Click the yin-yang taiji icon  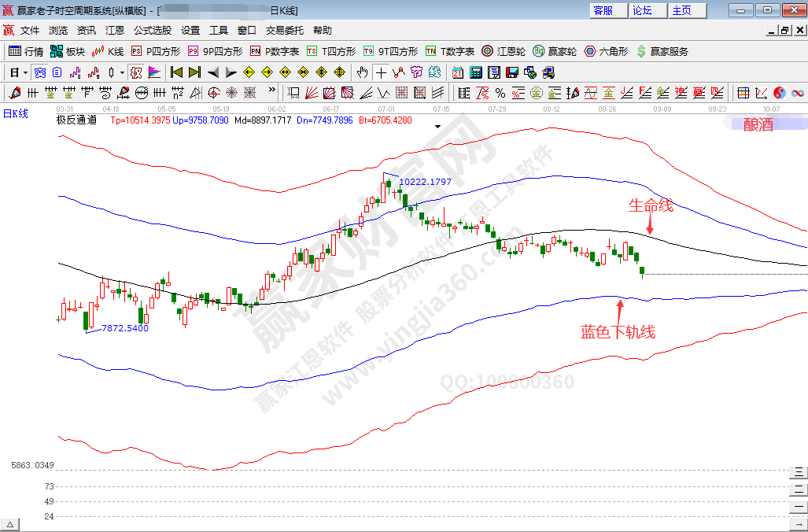click(779, 93)
